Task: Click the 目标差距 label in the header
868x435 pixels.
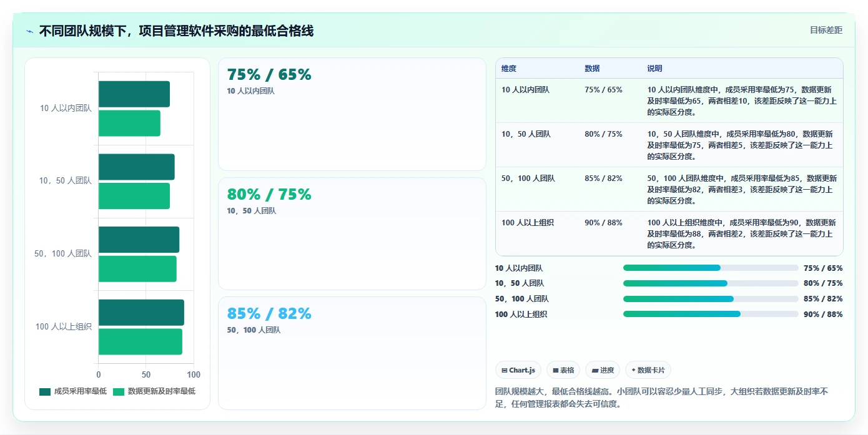Action: point(826,30)
